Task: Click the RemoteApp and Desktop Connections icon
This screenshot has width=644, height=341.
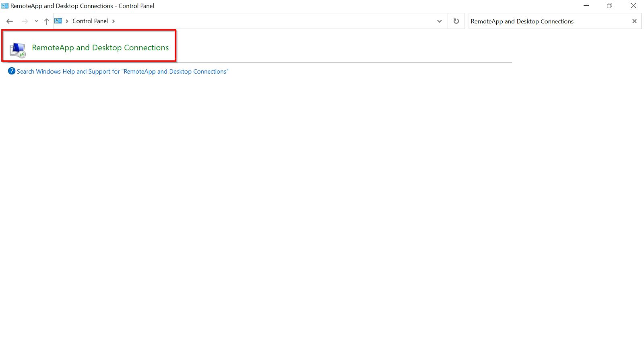Action: click(x=18, y=50)
